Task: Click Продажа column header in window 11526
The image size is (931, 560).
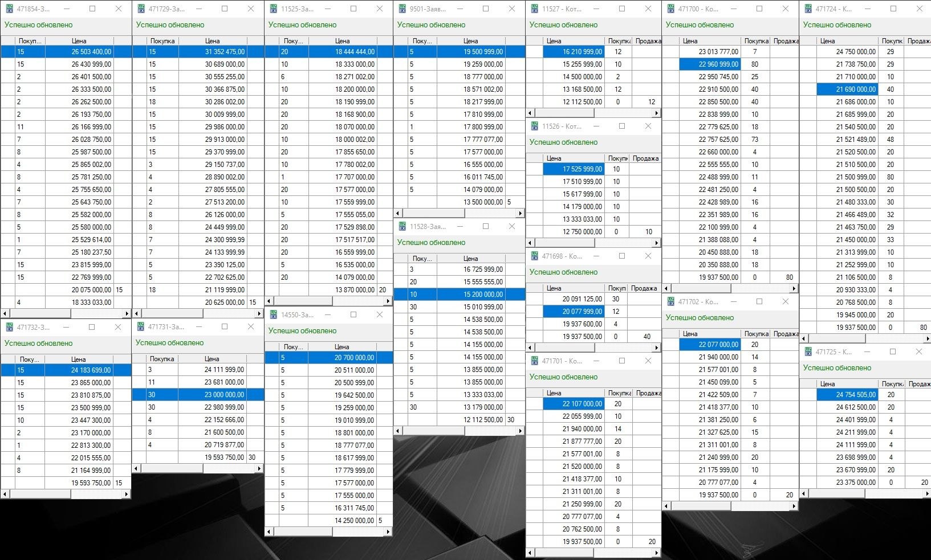Action: point(645,158)
